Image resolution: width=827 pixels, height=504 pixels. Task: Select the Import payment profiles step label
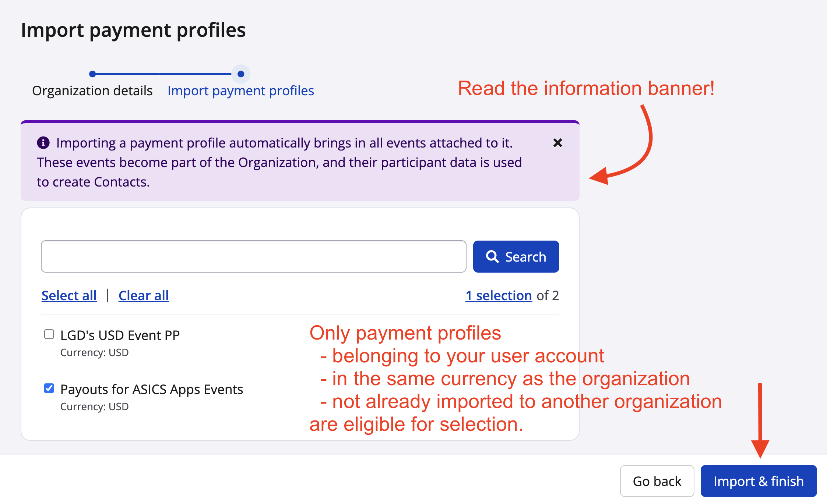click(240, 90)
